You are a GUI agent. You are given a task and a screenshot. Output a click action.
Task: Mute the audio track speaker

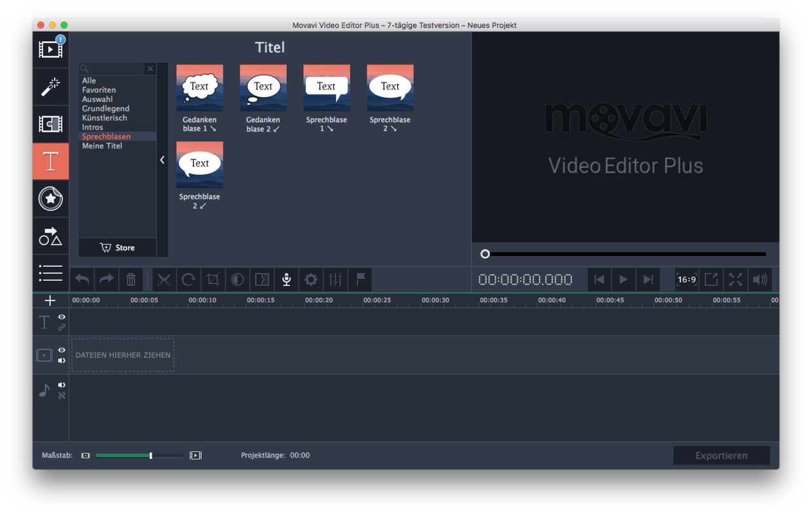coord(62,385)
